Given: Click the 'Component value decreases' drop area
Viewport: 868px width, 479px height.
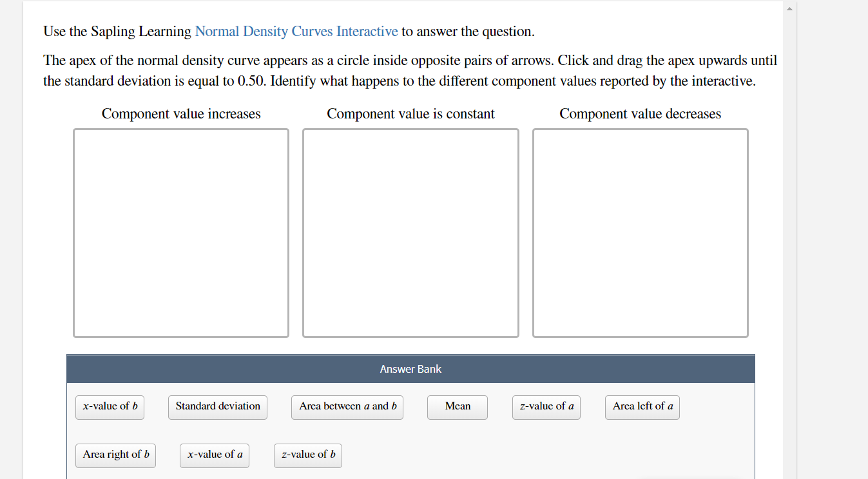Looking at the screenshot, I should tap(640, 232).
